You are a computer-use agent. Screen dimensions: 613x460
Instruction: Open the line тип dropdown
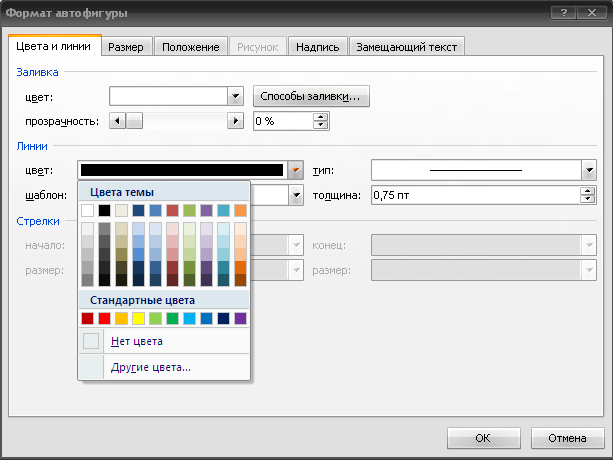click(x=589, y=170)
